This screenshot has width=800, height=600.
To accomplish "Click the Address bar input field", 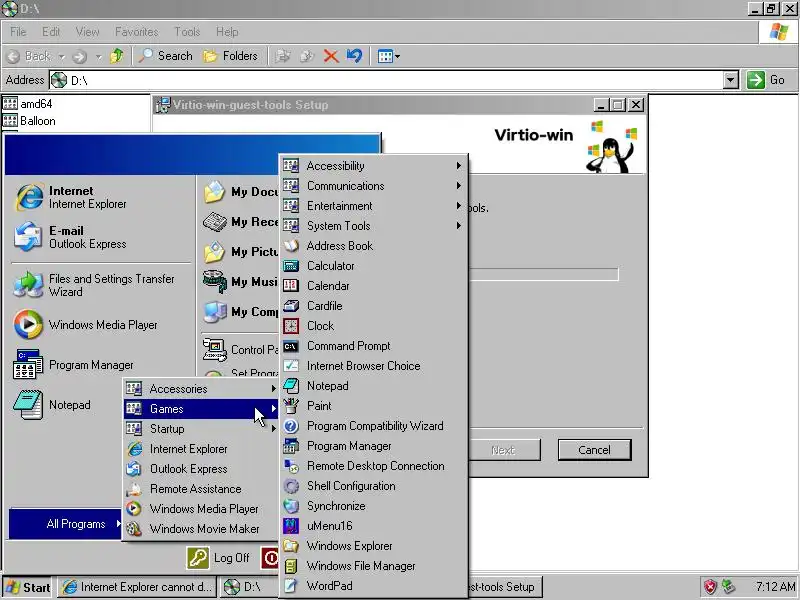I will (x=387, y=80).
